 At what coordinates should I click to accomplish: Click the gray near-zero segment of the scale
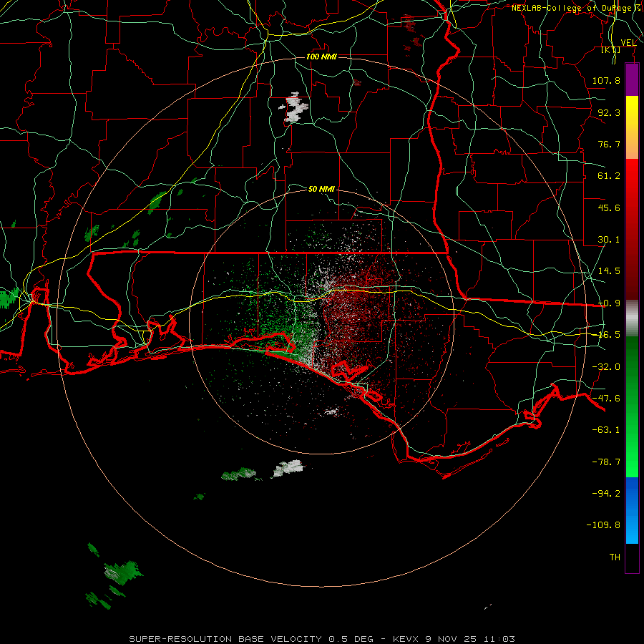click(x=632, y=318)
